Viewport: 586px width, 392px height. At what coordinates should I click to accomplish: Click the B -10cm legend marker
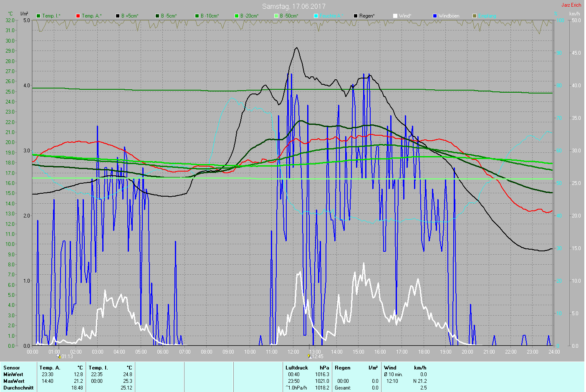(197, 16)
